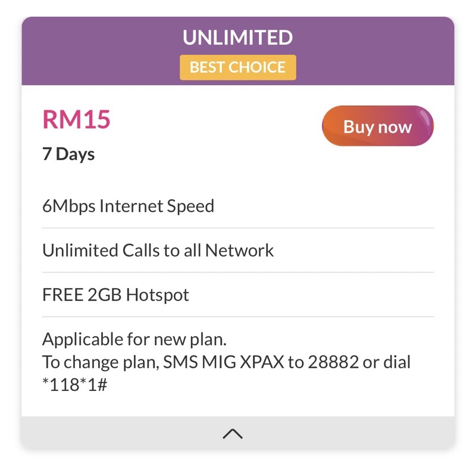Click the FREE 2GB Hotspot row
This screenshot has width=476, height=476.
click(115, 295)
